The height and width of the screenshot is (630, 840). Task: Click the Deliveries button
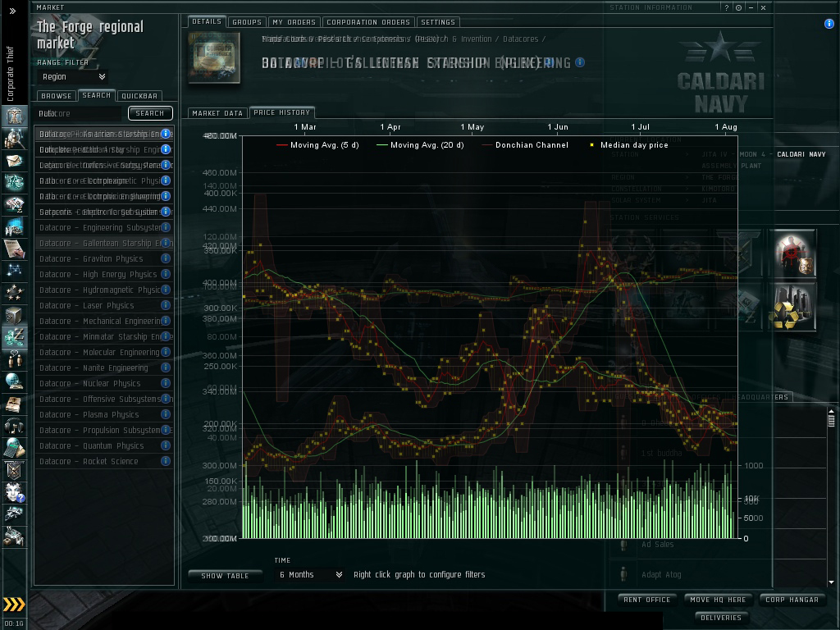click(x=721, y=618)
